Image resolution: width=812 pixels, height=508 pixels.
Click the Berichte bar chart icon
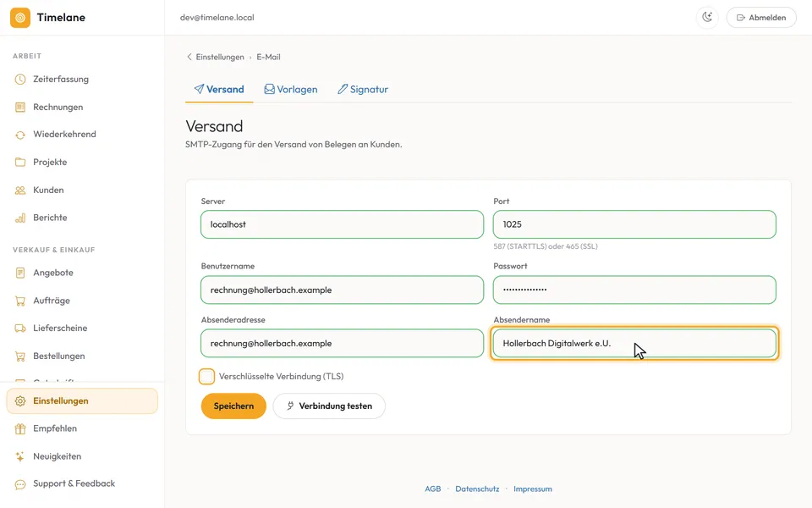coord(20,218)
